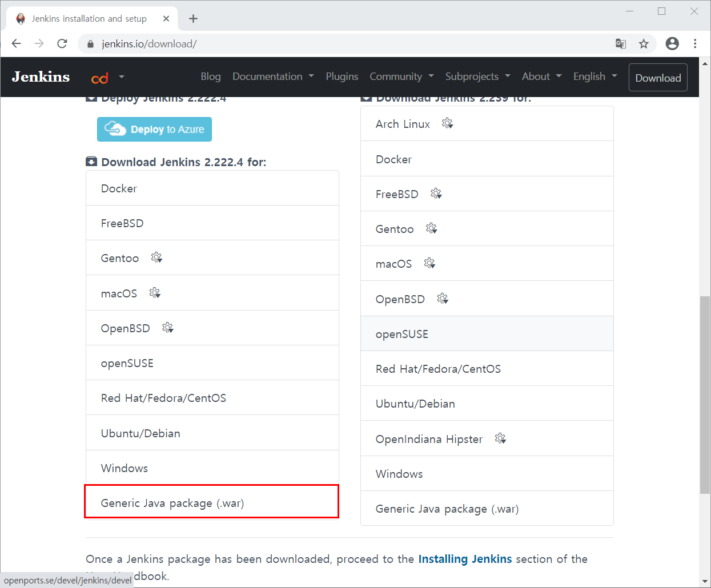Select macOS in the weekly list

pyautogui.click(x=487, y=264)
